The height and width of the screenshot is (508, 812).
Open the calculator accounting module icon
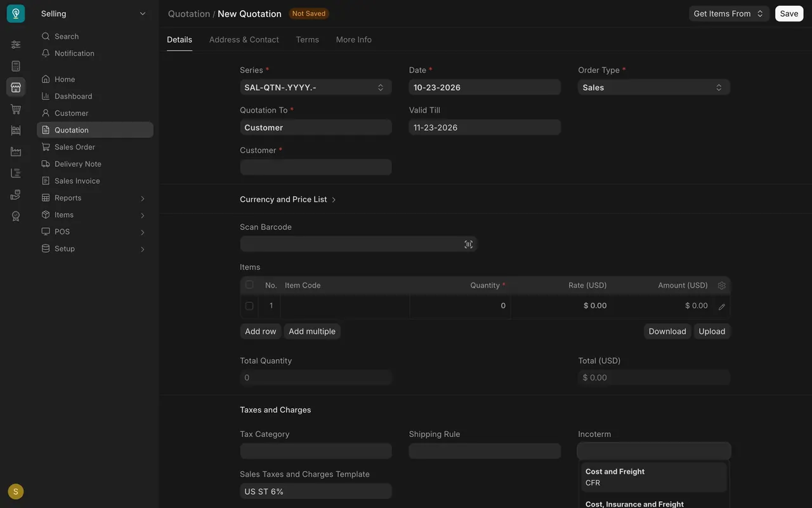point(16,66)
